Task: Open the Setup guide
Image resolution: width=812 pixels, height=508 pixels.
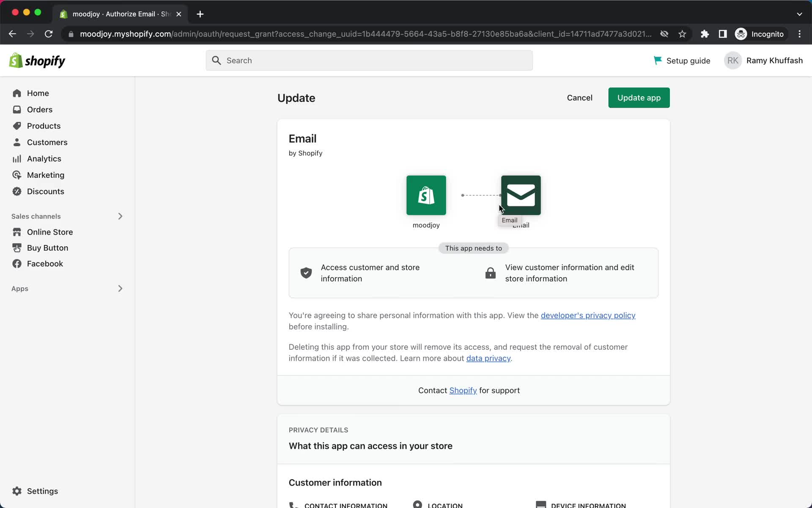Action: pyautogui.click(x=688, y=61)
